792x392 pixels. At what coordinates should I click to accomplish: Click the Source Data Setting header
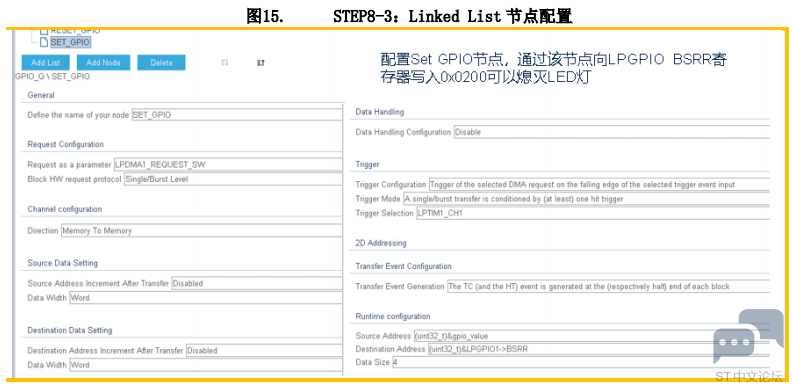tap(63, 263)
